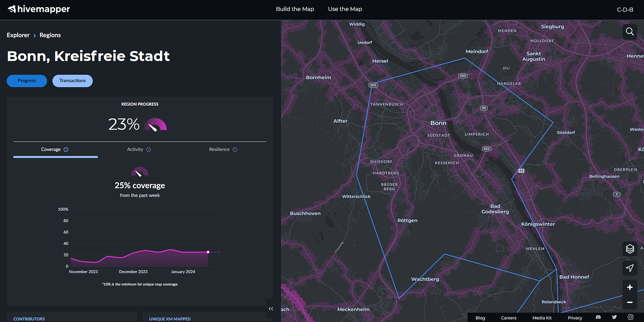Click the Sankt Augustin map label
Viewport: 644px width, 322px height.
click(x=534, y=56)
